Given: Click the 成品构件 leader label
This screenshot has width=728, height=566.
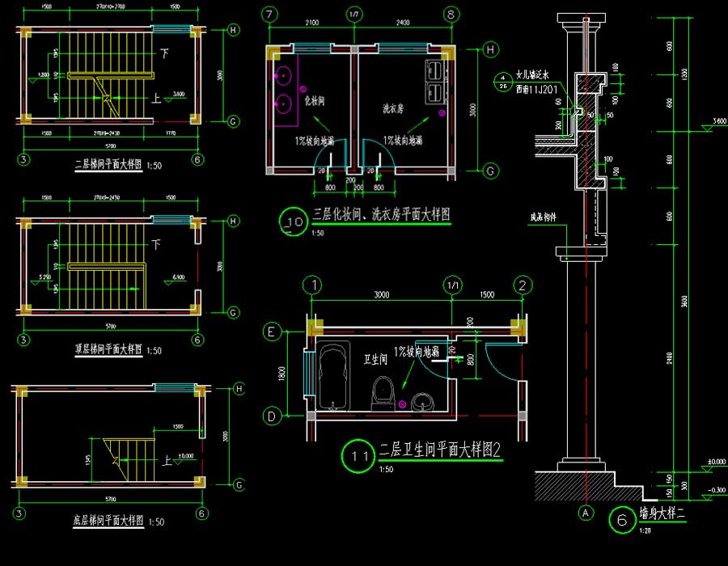Looking at the screenshot, I should click(x=544, y=217).
